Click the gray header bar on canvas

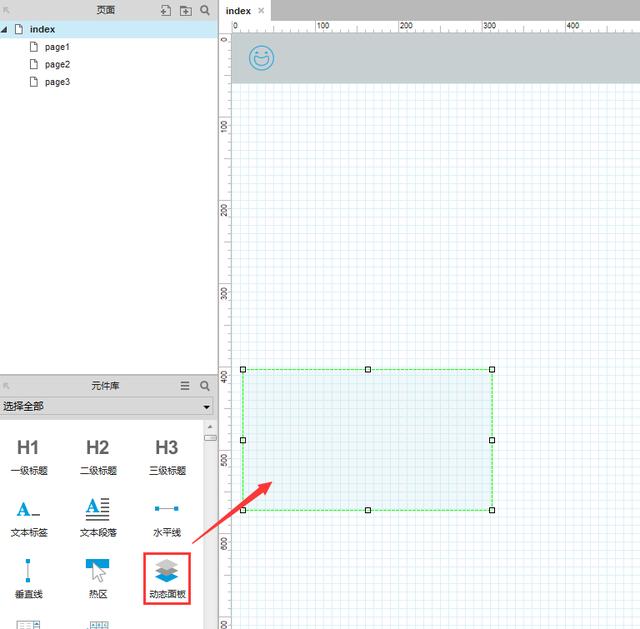[436, 59]
